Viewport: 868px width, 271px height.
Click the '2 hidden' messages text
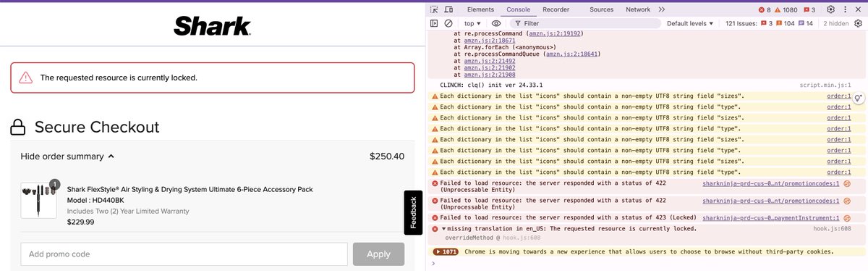[835, 23]
